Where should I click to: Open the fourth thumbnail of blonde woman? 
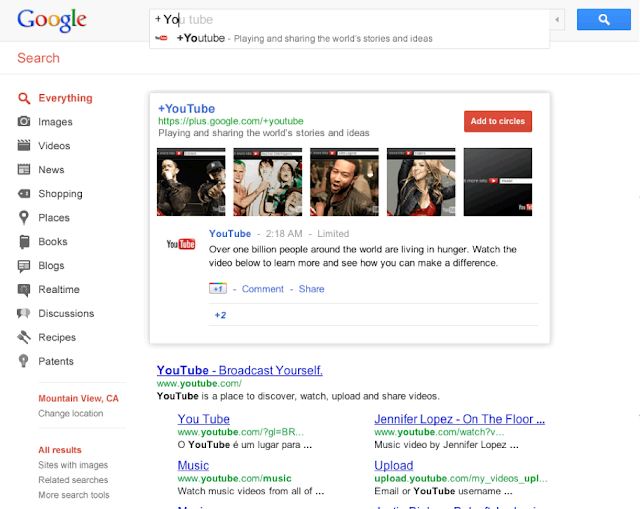(x=421, y=182)
